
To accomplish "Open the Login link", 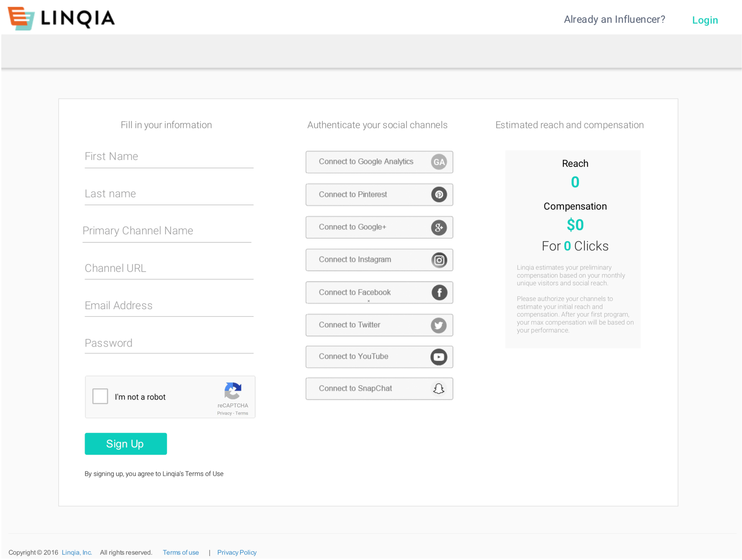I will point(705,20).
